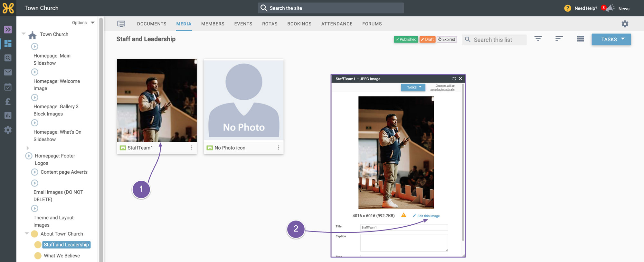The height and width of the screenshot is (262, 644).
Task: Open the filter list icon
Action: 538,39
